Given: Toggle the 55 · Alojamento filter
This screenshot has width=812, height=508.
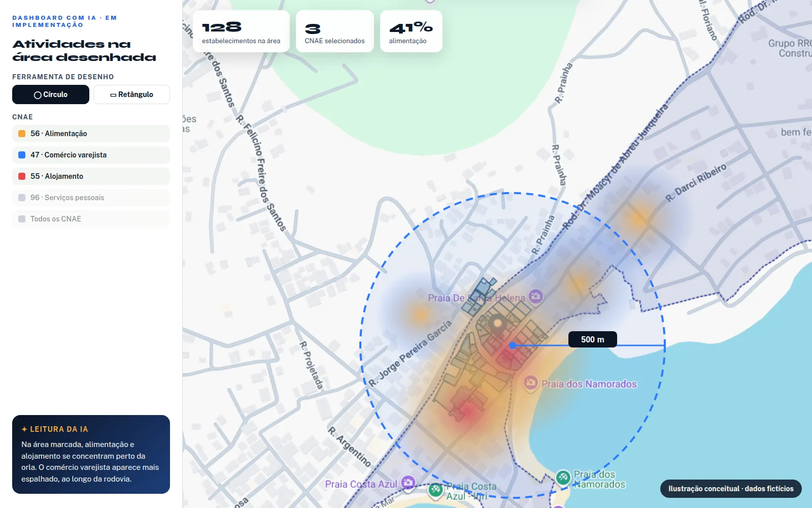Looking at the screenshot, I should tap(91, 176).
